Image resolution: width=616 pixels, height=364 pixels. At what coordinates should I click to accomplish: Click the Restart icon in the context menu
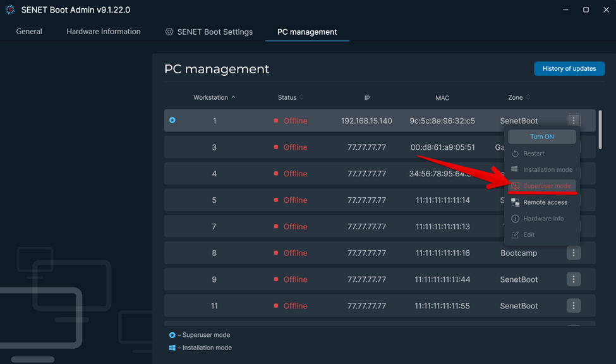pos(516,153)
